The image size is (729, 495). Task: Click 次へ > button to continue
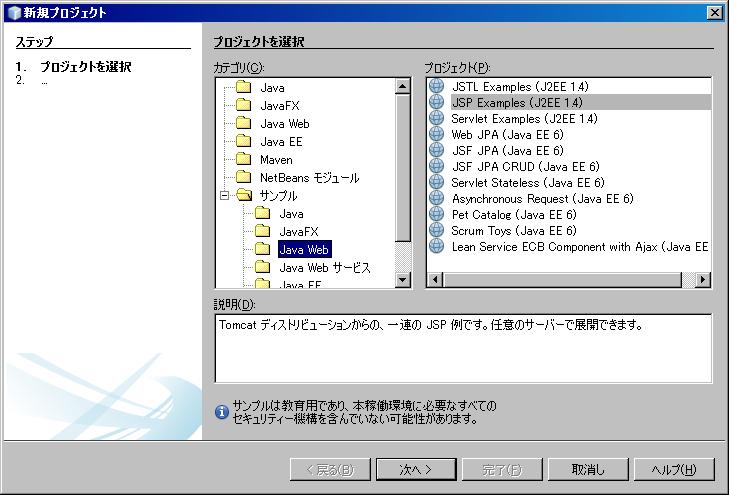(416, 469)
